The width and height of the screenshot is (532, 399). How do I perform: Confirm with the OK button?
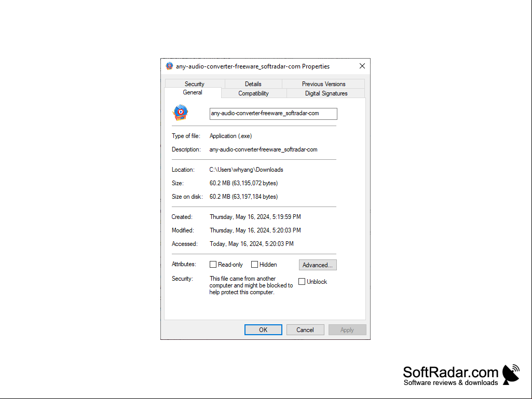pos(263,330)
